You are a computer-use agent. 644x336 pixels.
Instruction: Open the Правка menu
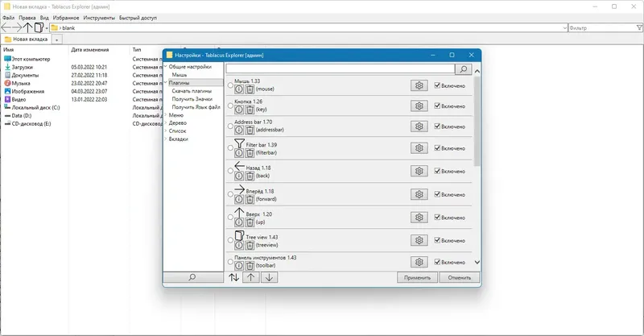[x=27, y=18]
